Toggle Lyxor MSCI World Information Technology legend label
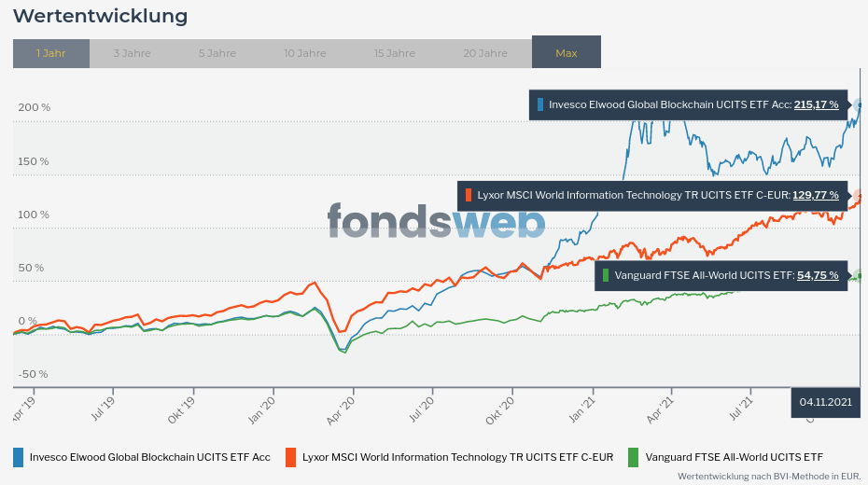This screenshot has height=485, width=868. point(457,457)
